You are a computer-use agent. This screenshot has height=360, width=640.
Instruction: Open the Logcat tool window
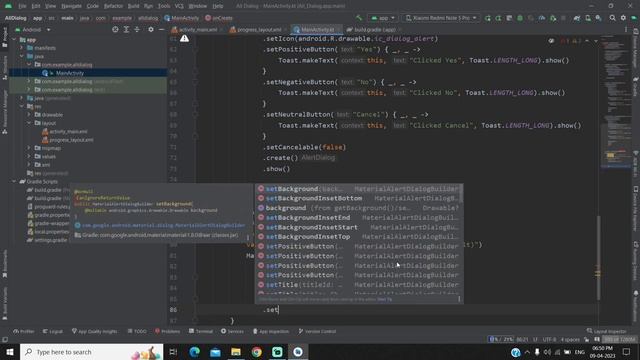pyautogui.click(x=53, y=331)
